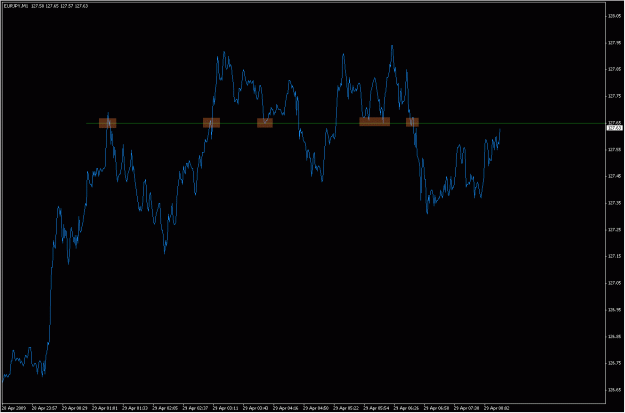
Task: Click the 127.35 price scale label
Action: (x=613, y=203)
